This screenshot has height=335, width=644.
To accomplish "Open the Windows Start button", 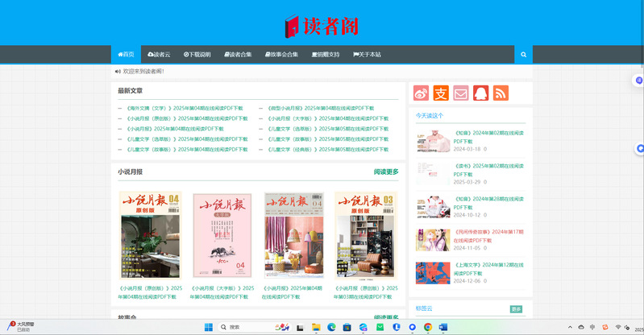I will pyautogui.click(x=209, y=327).
